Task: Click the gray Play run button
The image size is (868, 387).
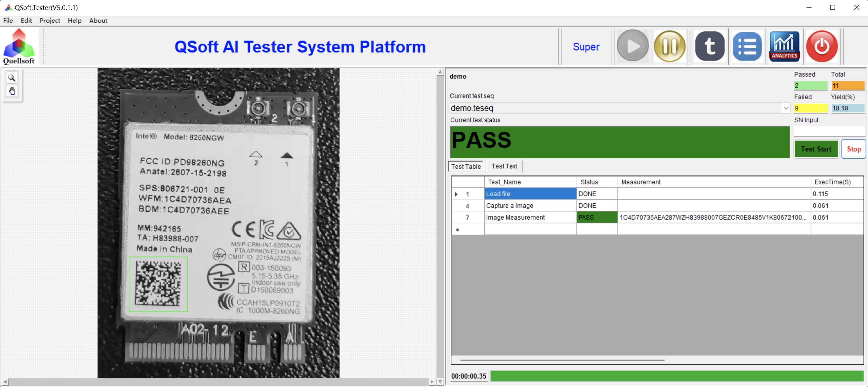Action: click(x=632, y=46)
